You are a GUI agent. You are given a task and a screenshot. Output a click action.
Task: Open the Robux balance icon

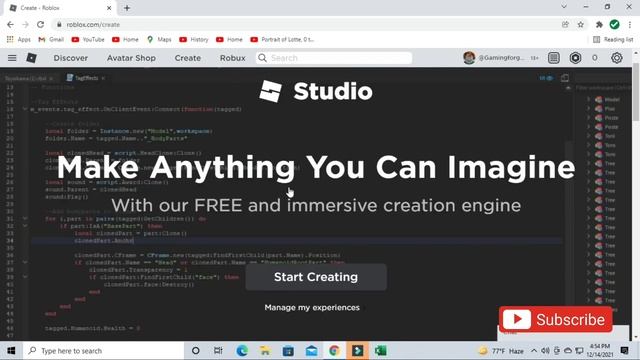point(575,58)
